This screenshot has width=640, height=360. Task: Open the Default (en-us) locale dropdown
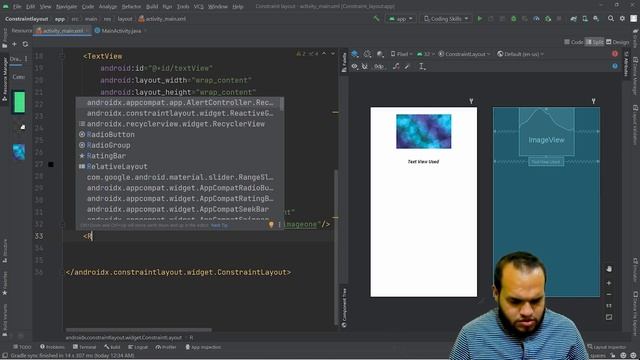520,54
